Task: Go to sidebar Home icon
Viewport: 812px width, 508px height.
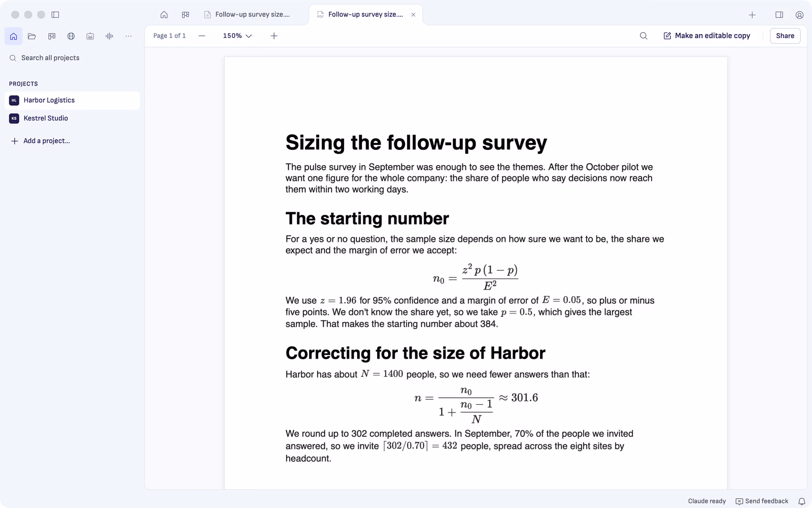Action: click(x=14, y=36)
